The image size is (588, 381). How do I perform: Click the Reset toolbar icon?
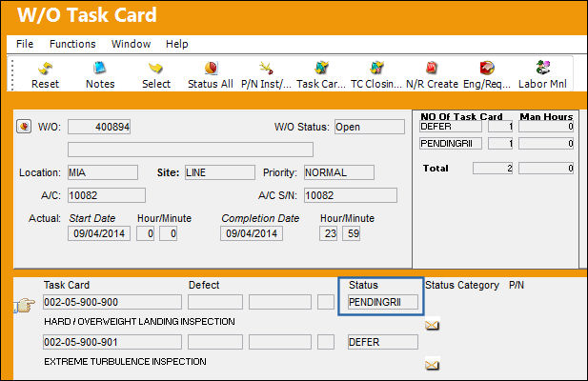pyautogui.click(x=45, y=69)
